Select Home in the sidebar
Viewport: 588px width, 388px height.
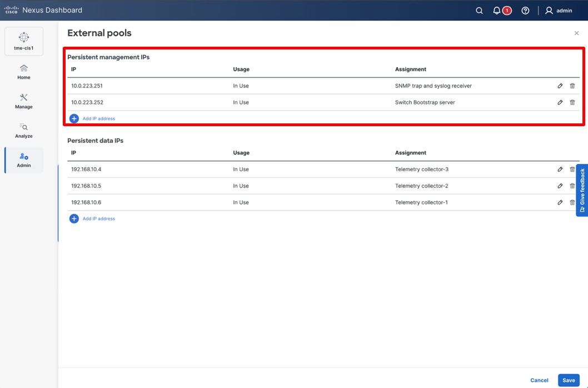(x=23, y=71)
